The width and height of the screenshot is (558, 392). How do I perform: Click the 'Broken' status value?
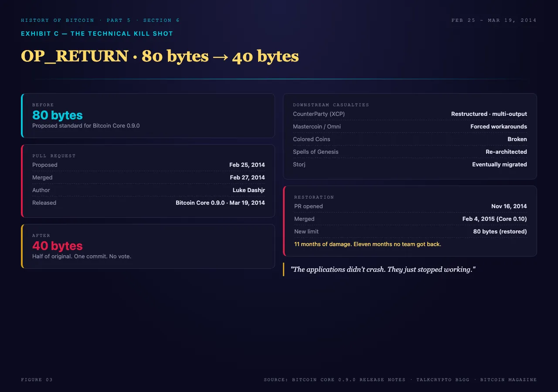tap(517, 139)
